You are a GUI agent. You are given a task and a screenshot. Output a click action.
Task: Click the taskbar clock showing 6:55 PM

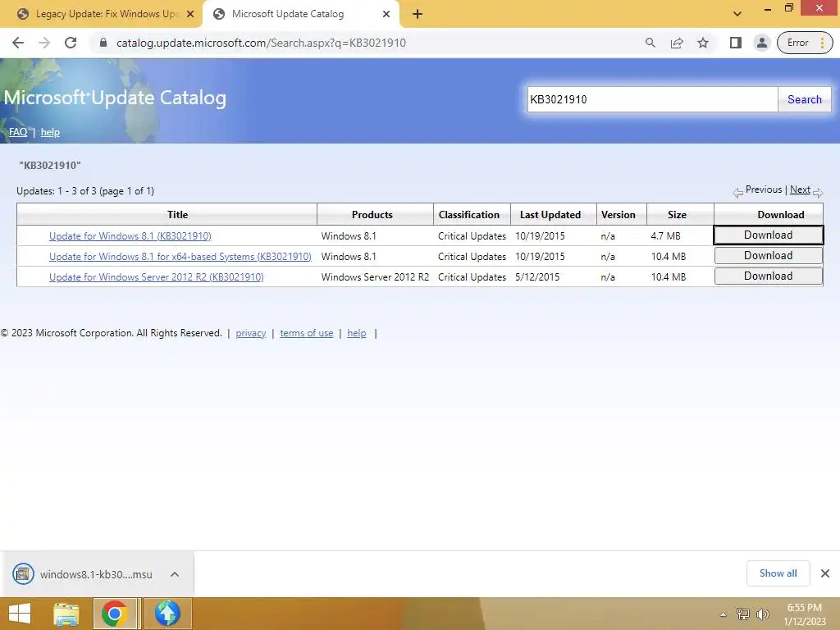coord(804,614)
